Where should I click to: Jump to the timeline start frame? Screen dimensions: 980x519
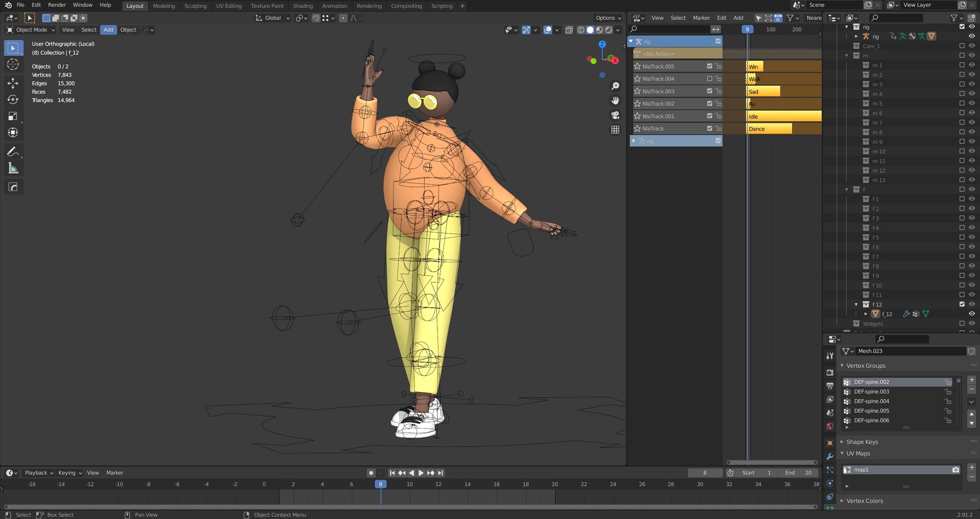coord(392,473)
